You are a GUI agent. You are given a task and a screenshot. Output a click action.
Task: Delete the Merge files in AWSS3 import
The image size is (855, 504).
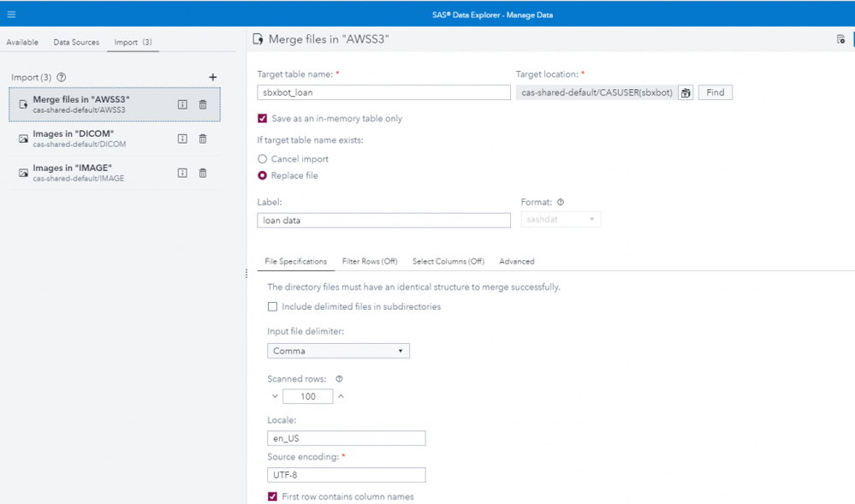(203, 104)
